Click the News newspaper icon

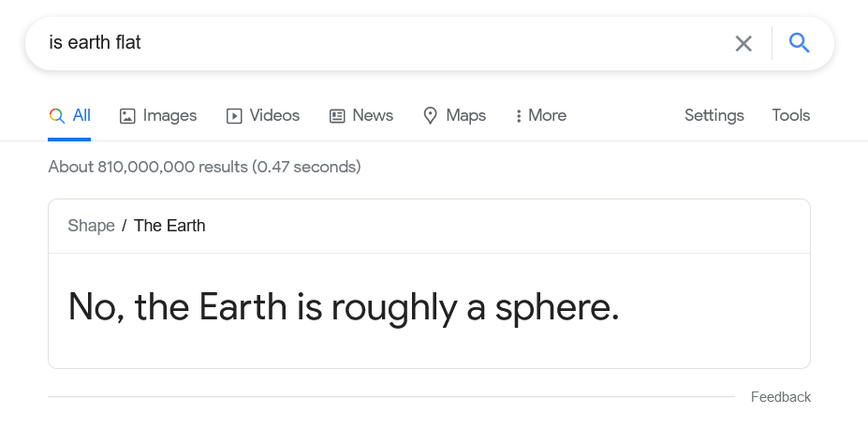coord(337,116)
